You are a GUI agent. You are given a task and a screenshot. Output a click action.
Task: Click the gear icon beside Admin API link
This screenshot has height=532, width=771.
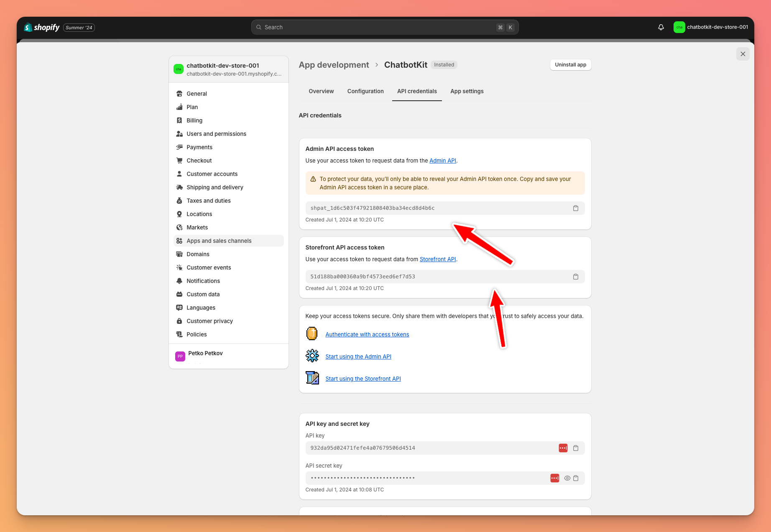coord(312,356)
